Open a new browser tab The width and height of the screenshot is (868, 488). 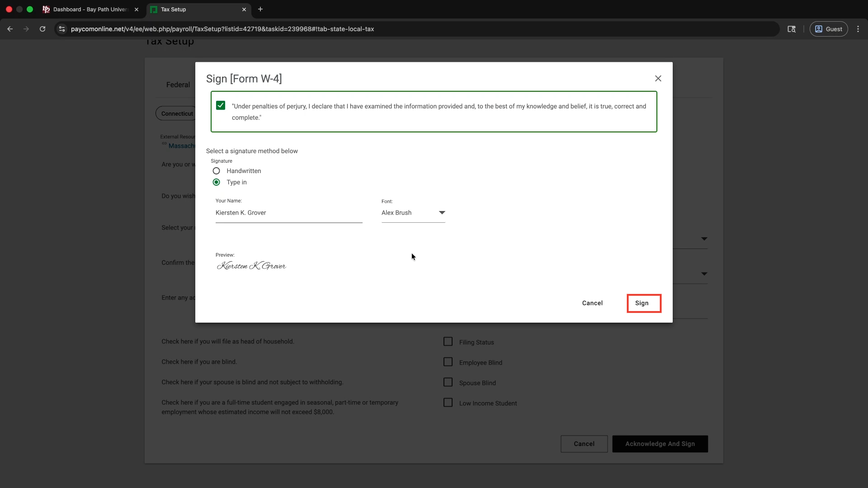click(260, 9)
